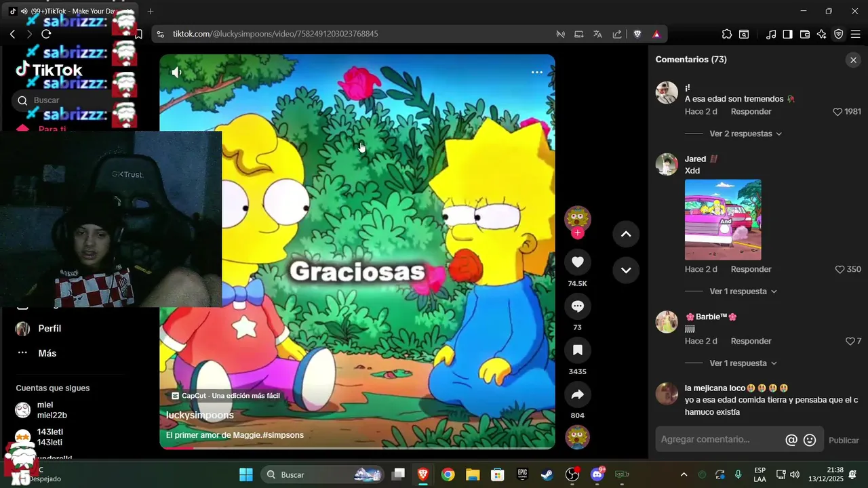The image size is (868, 488).
Task: Share the video with arrow icon
Action: (578, 394)
